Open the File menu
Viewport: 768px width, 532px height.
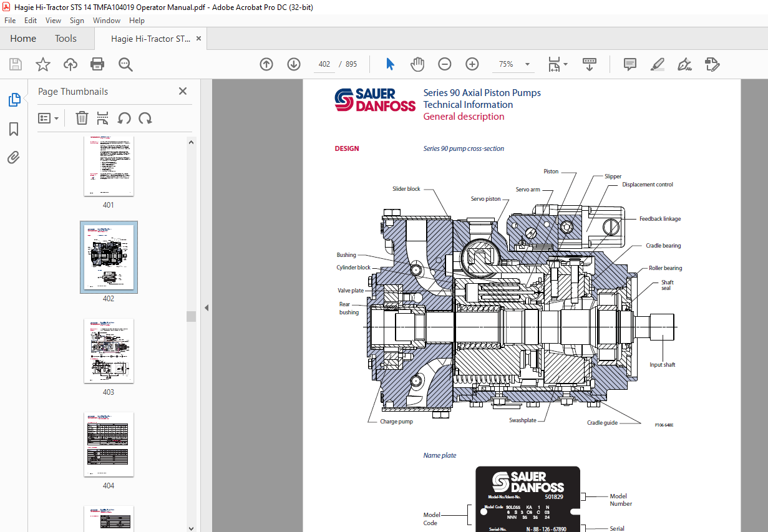click(x=10, y=21)
